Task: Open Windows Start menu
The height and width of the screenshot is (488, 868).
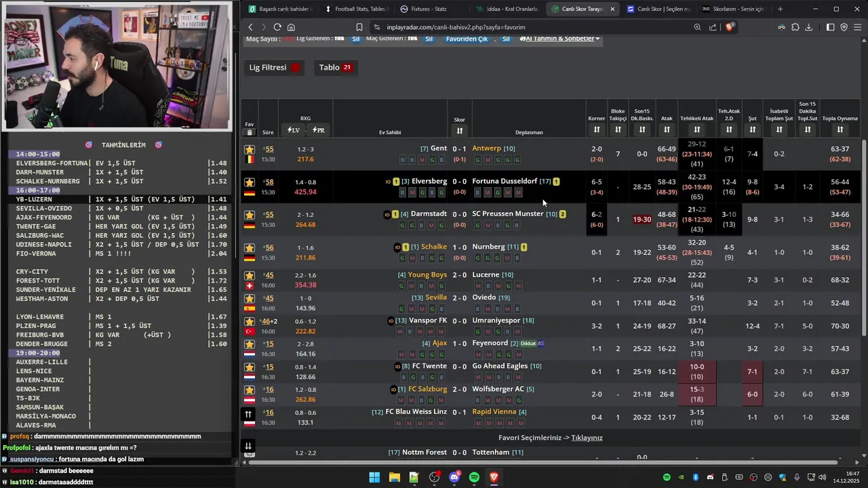Action: (x=374, y=477)
